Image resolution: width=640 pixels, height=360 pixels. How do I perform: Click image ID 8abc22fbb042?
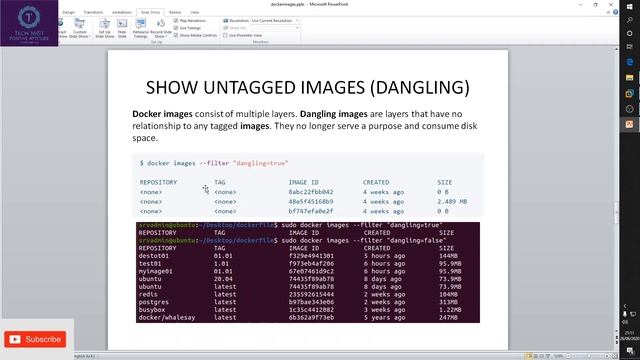pos(311,192)
